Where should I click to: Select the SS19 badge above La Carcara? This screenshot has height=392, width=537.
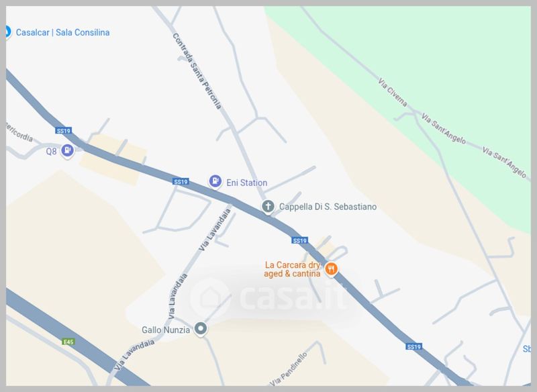click(299, 240)
